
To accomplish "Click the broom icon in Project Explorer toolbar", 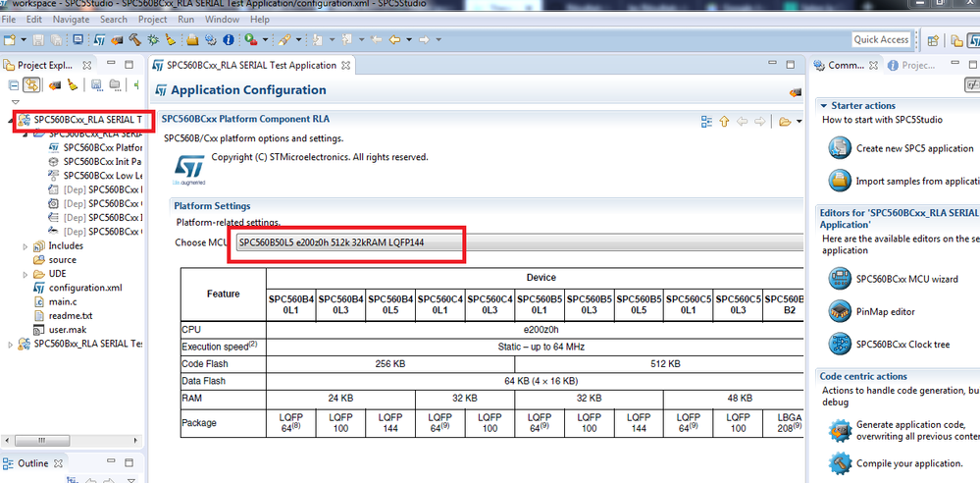I will [x=73, y=84].
